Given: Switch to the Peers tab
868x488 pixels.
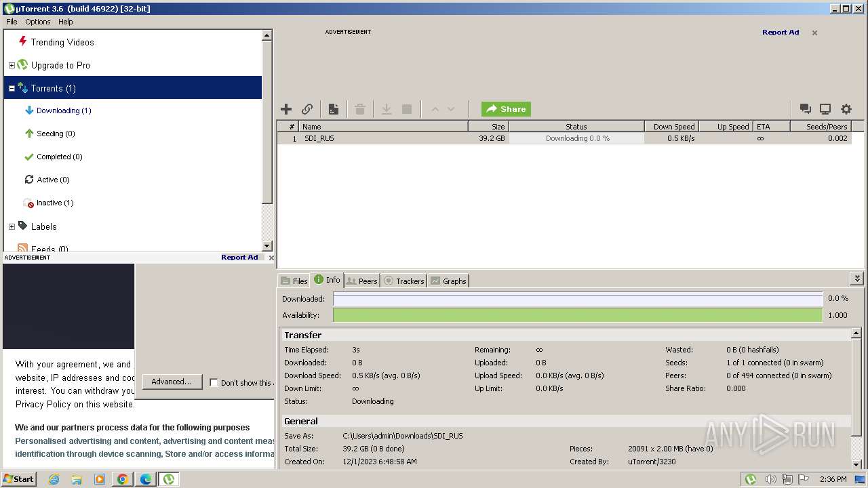Looking at the screenshot, I should click(x=361, y=281).
